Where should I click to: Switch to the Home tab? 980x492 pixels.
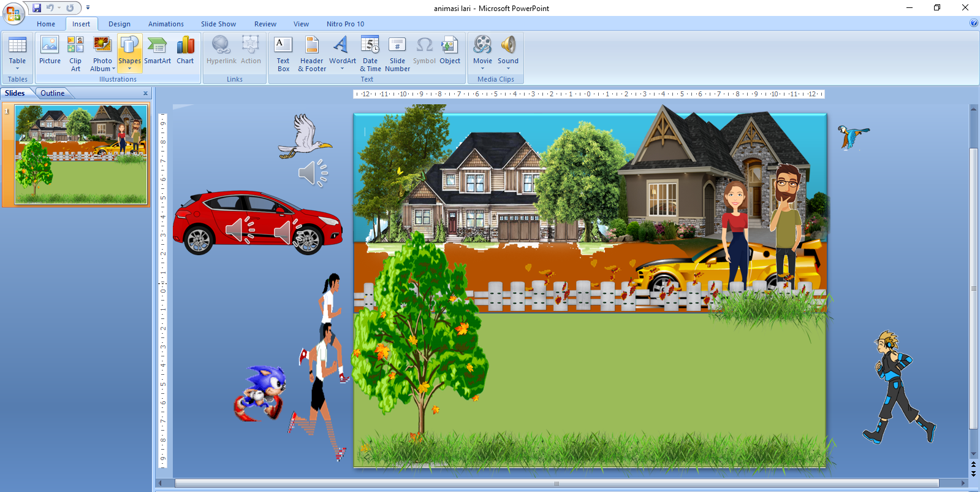pyautogui.click(x=46, y=24)
